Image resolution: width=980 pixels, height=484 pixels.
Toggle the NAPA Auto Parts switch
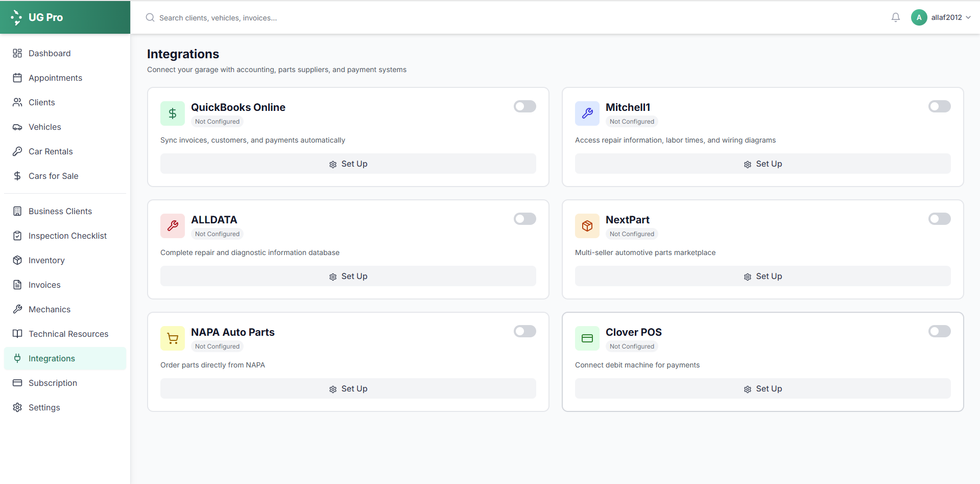click(x=524, y=331)
